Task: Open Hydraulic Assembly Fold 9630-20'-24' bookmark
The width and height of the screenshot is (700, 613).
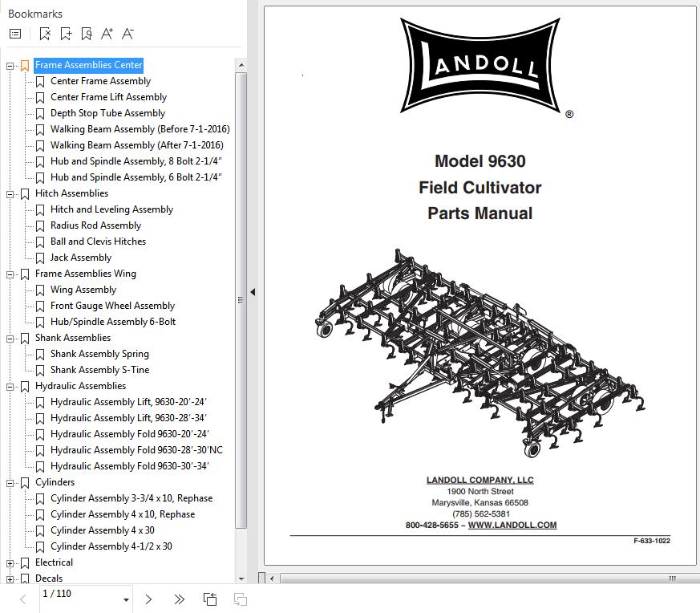Action: click(130, 434)
